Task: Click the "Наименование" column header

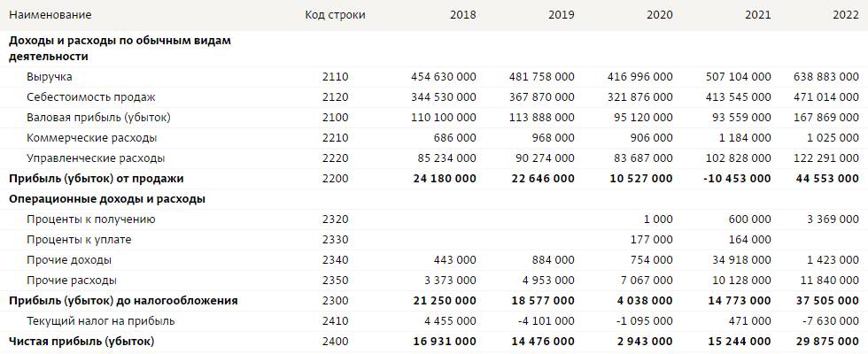Action: 50,15
